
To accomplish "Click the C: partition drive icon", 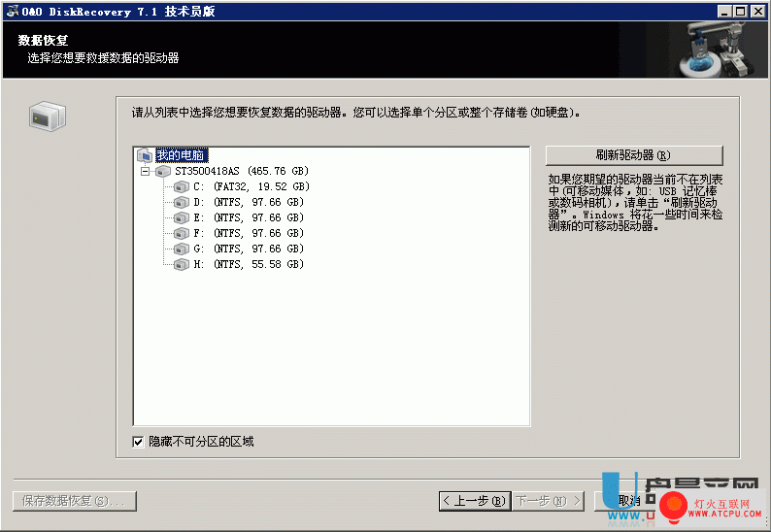I will click(x=182, y=186).
